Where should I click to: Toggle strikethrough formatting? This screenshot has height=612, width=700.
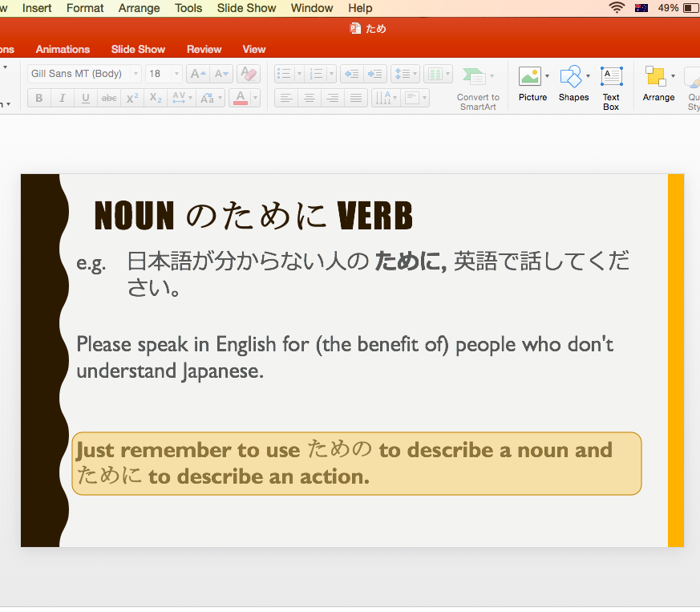[109, 98]
